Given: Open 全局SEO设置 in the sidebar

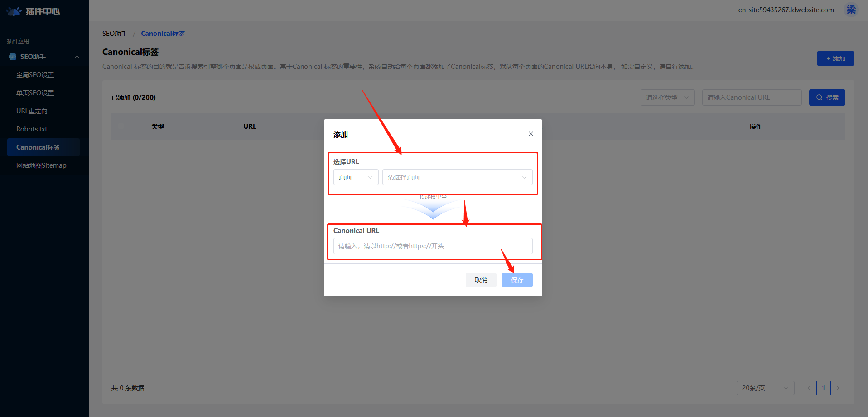Looking at the screenshot, I should click(x=35, y=75).
